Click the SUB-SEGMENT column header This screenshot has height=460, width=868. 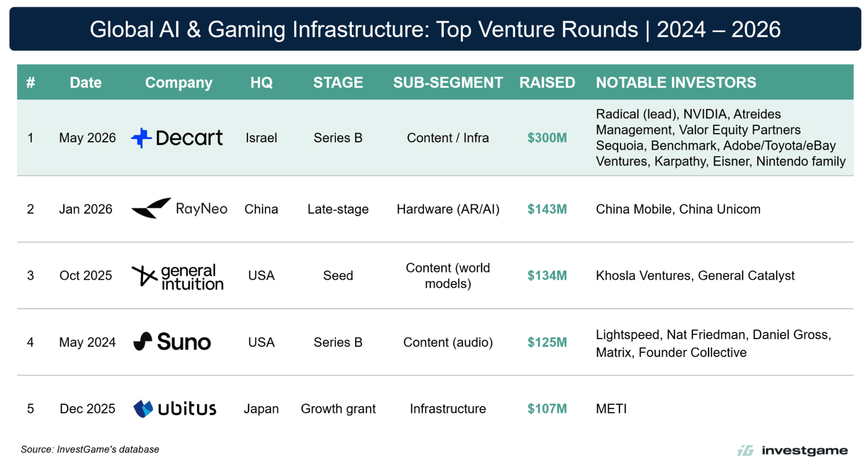coord(448,83)
